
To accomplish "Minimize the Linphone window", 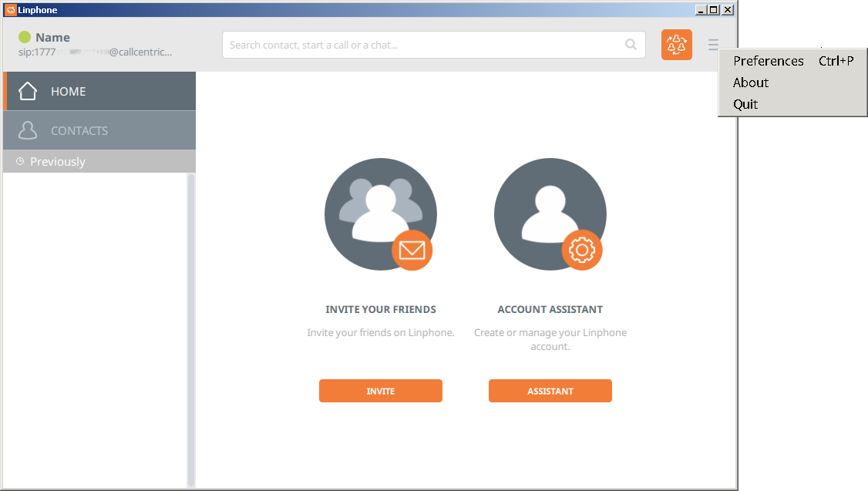I will coord(700,10).
